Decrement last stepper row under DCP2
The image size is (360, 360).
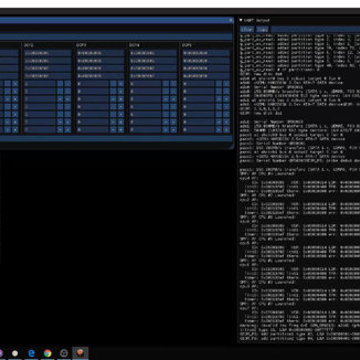[60, 130]
